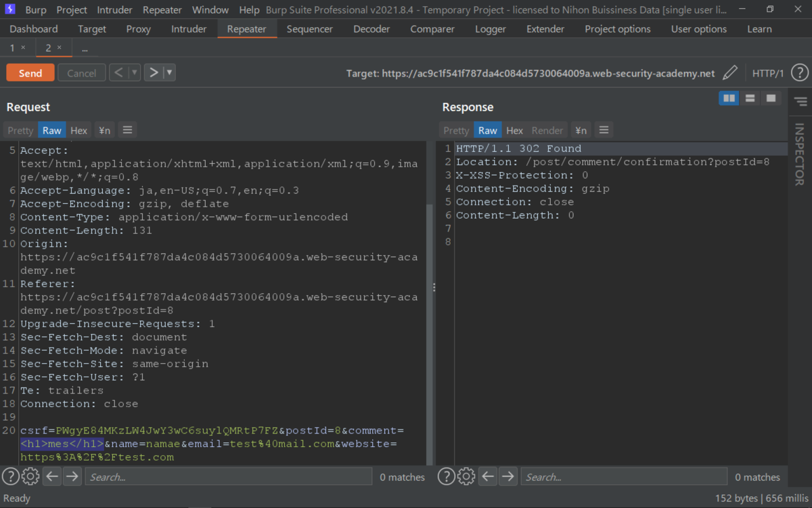Click the response search input field
The height and width of the screenshot is (508, 812).
tap(624, 477)
